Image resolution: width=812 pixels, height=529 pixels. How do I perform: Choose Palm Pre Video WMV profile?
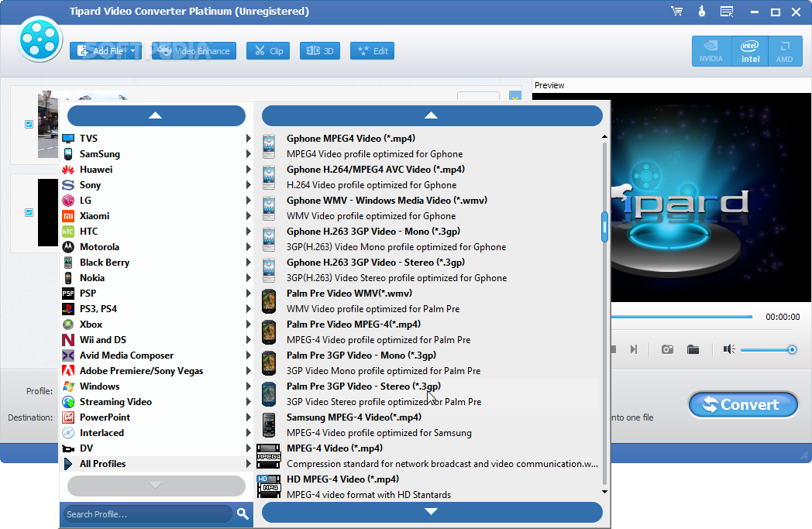427,301
